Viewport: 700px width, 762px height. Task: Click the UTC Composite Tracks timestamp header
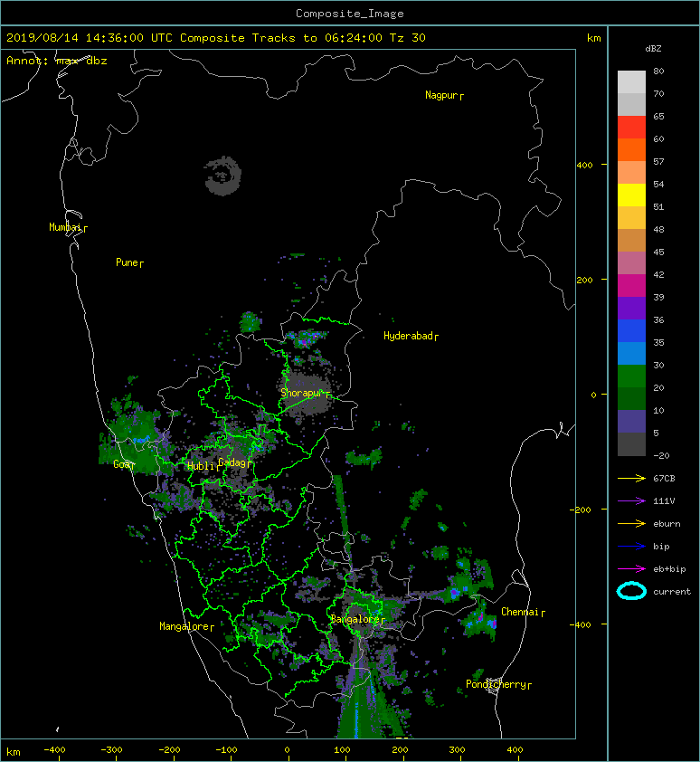coord(216,38)
